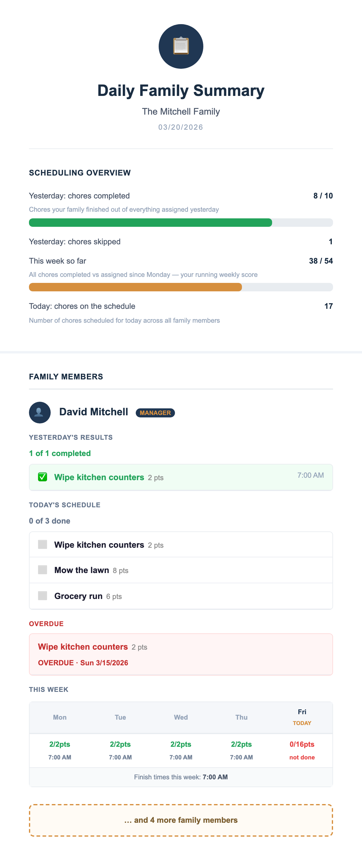Open the overdue Wipe kitchen counters card
The image size is (362, 868).
click(181, 654)
